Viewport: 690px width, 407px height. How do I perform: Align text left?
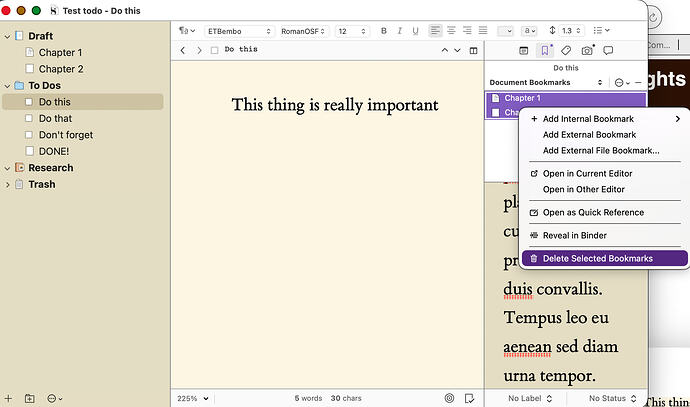pos(435,30)
